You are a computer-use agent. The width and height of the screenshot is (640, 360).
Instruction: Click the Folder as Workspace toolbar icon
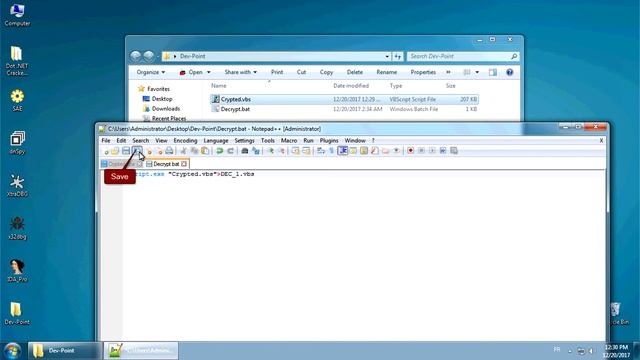(386, 151)
